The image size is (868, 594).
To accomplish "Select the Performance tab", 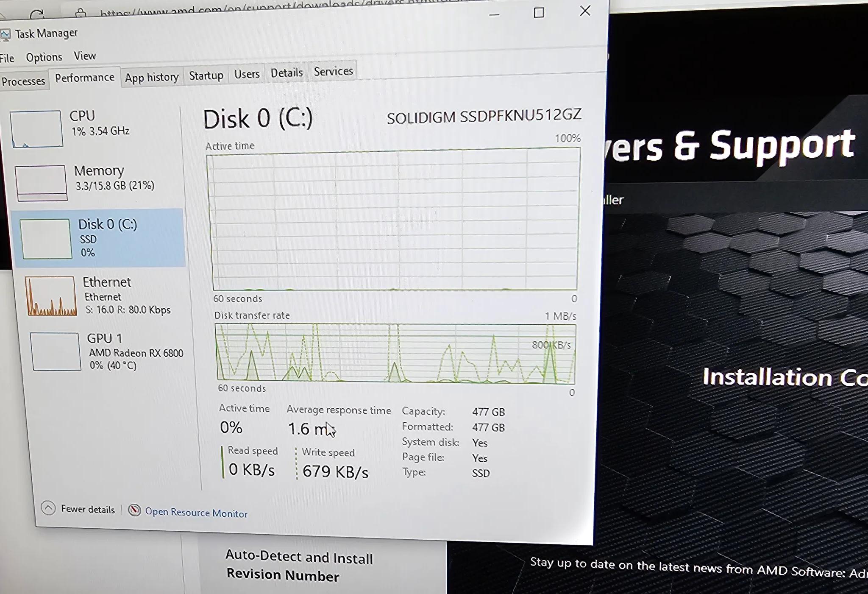I will coord(85,78).
